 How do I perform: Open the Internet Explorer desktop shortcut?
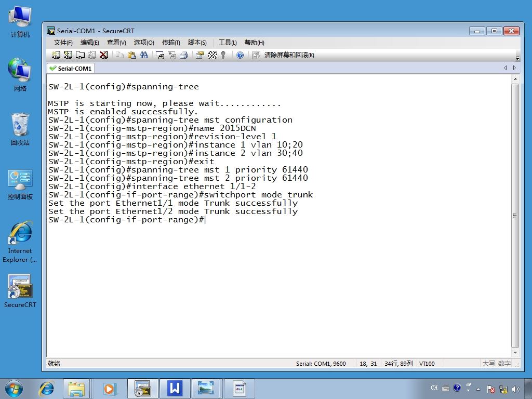(x=20, y=242)
